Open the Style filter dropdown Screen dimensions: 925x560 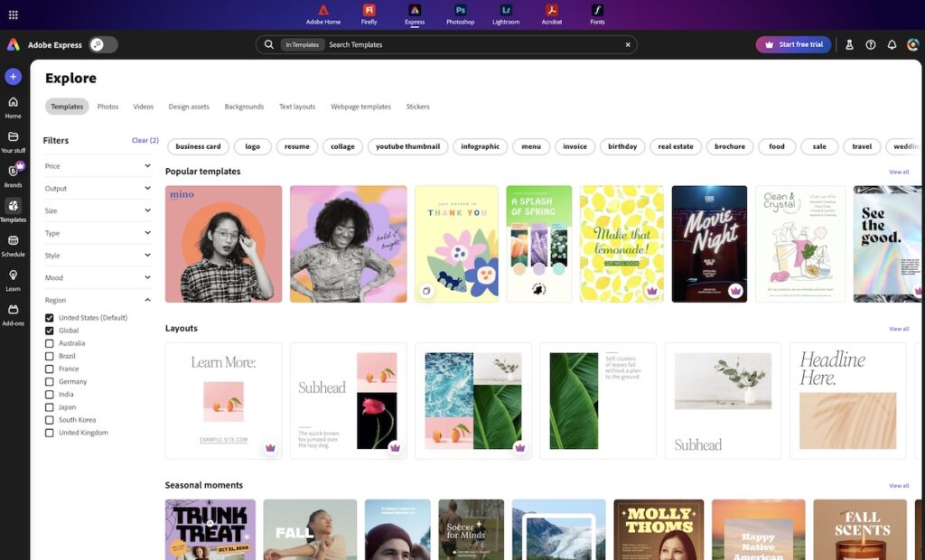(x=99, y=255)
